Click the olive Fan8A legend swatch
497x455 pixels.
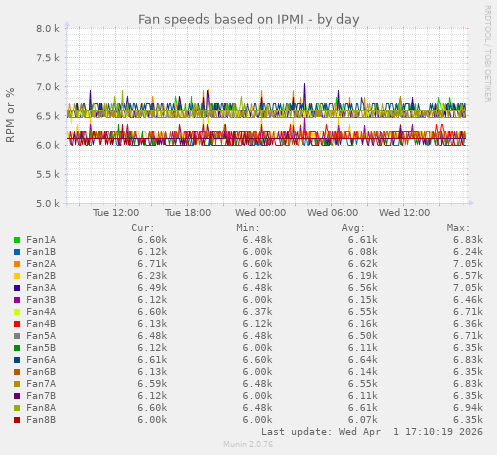pyautogui.click(x=17, y=408)
